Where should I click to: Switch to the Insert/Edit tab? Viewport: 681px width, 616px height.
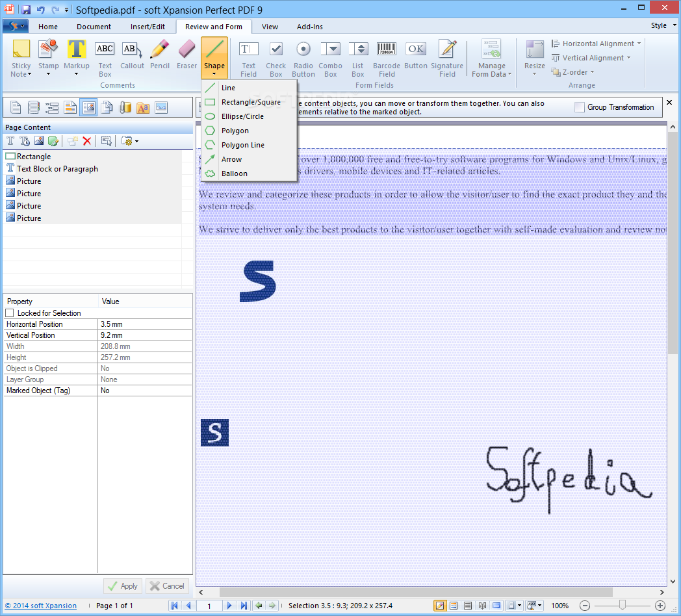click(148, 27)
